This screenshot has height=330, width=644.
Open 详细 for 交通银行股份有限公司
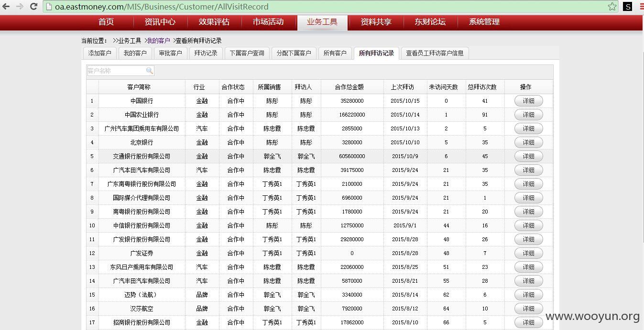click(528, 156)
